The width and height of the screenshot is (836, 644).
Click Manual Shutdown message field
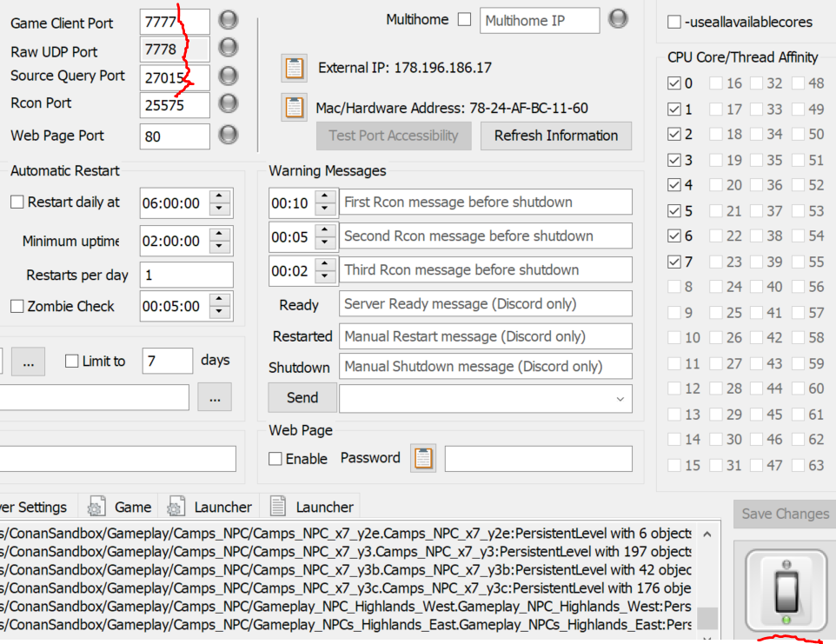click(486, 366)
